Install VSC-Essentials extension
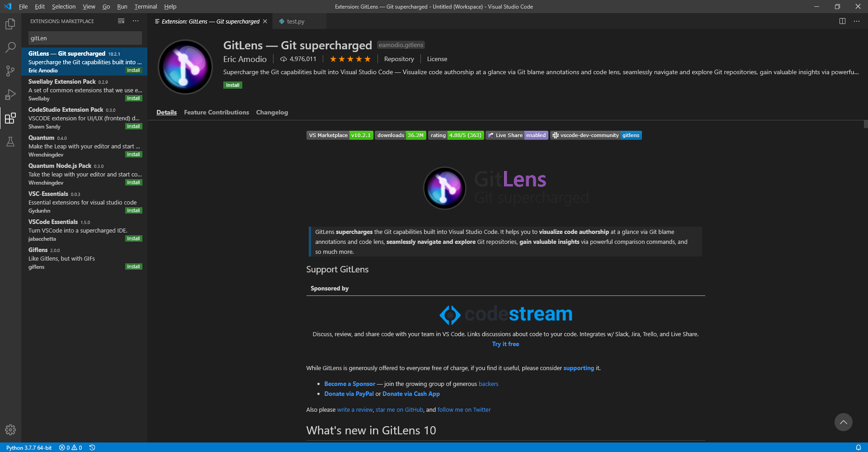The image size is (868, 452). point(133,210)
